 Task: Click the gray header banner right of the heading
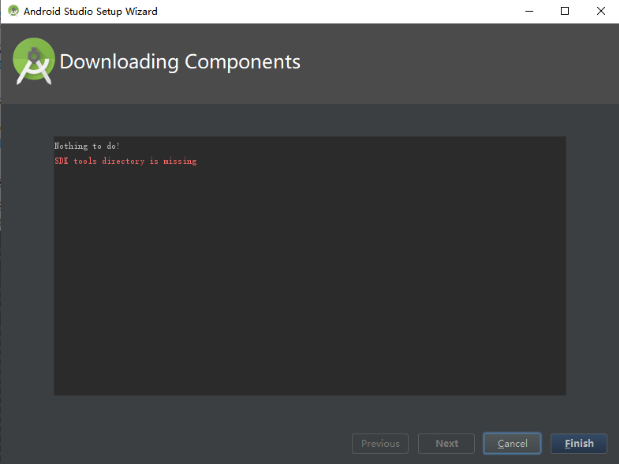458,63
